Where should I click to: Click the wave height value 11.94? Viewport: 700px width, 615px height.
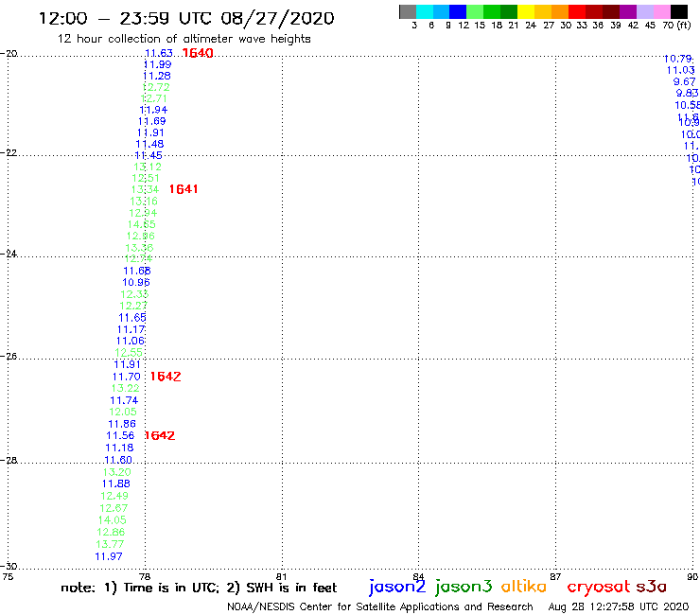[153, 110]
